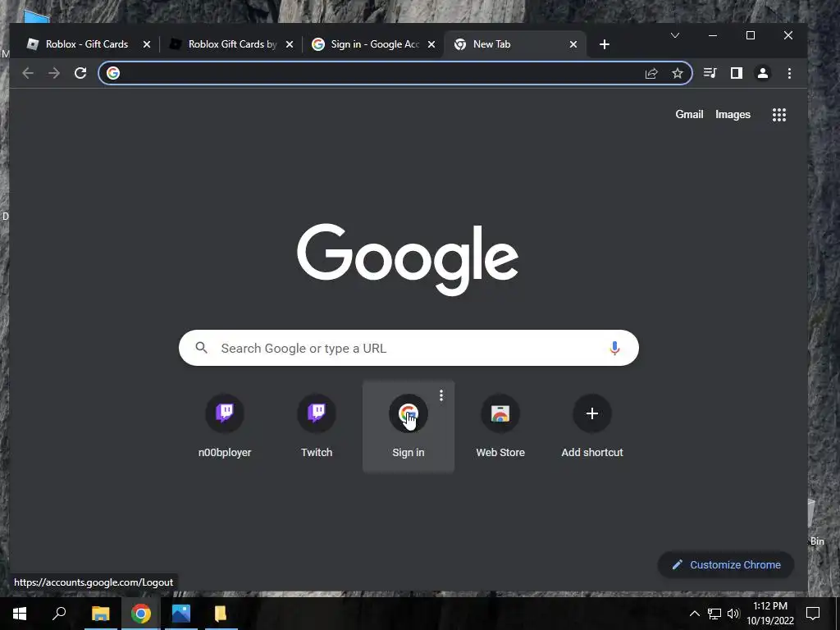Click the Search Google or type a URL box
The image size is (840, 630).
pos(409,348)
